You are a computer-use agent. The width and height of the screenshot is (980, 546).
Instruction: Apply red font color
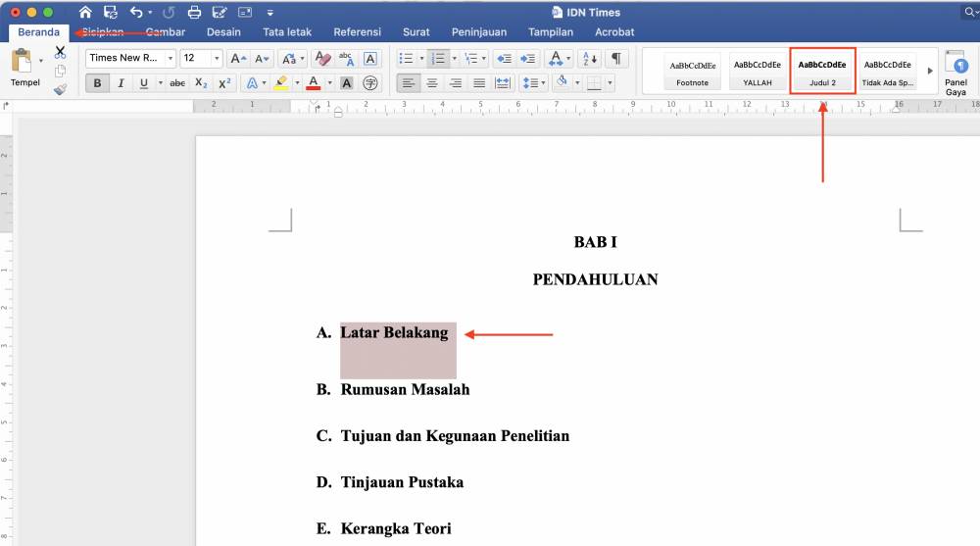tap(314, 82)
